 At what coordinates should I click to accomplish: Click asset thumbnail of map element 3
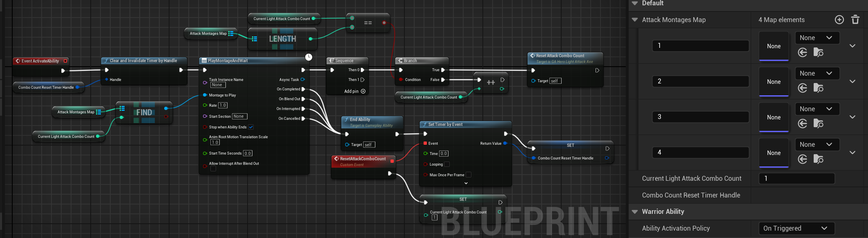[774, 117]
